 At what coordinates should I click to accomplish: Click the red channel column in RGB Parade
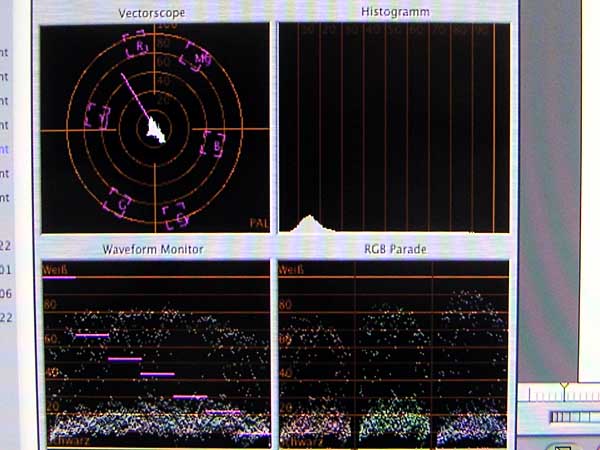tap(316, 380)
